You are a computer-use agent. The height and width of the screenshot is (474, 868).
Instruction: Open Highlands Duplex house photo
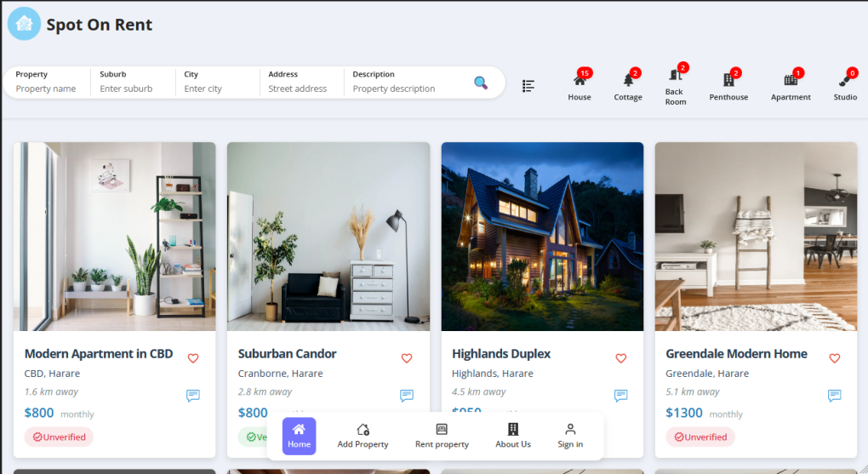pyautogui.click(x=543, y=237)
